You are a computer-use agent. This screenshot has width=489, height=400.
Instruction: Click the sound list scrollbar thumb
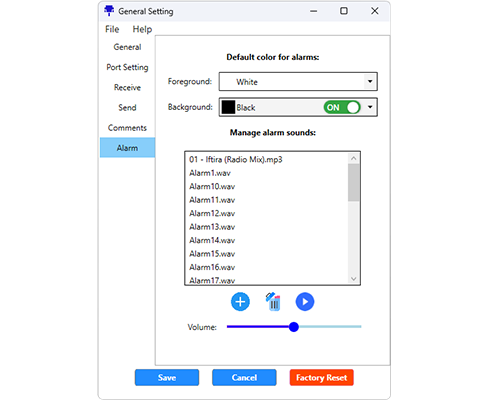click(x=354, y=183)
